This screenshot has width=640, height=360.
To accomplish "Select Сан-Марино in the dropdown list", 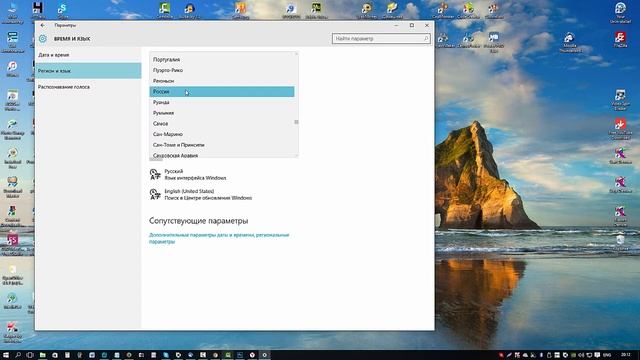I will point(222,134).
